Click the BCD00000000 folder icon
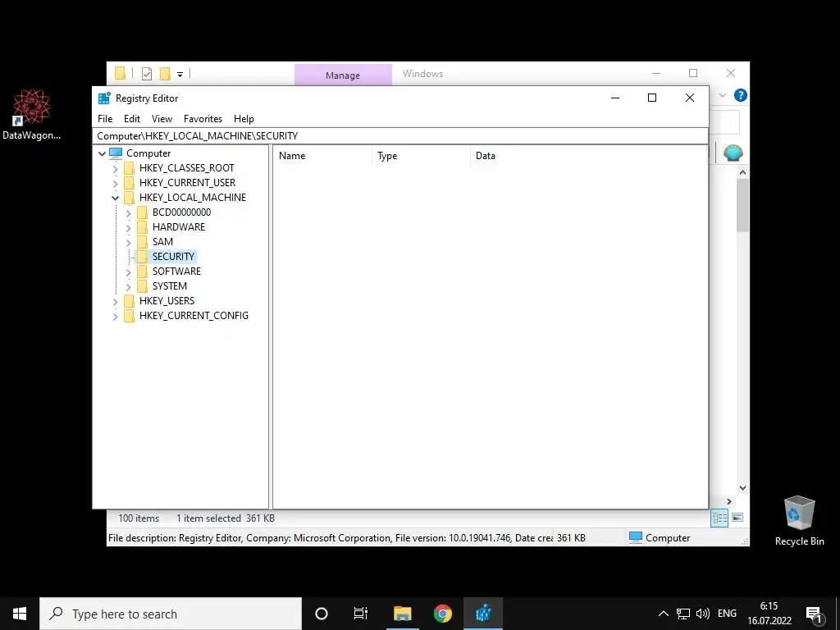840x630 pixels. tap(142, 212)
